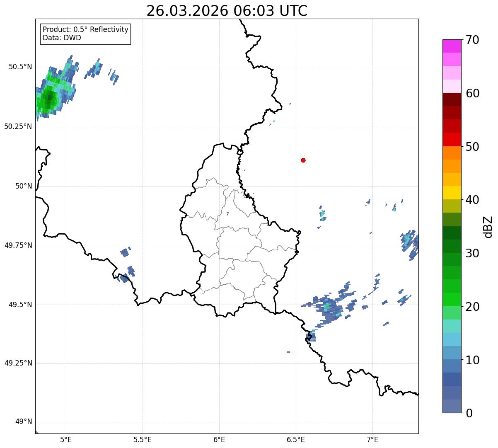Click the "5.5°E" longitude label
The height and width of the screenshot is (448, 498).
tap(143, 439)
